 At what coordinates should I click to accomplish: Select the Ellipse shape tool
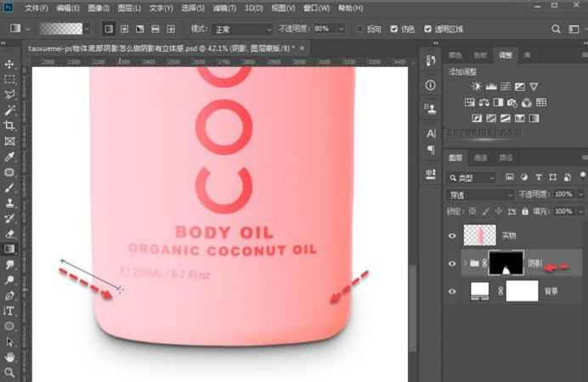9,326
